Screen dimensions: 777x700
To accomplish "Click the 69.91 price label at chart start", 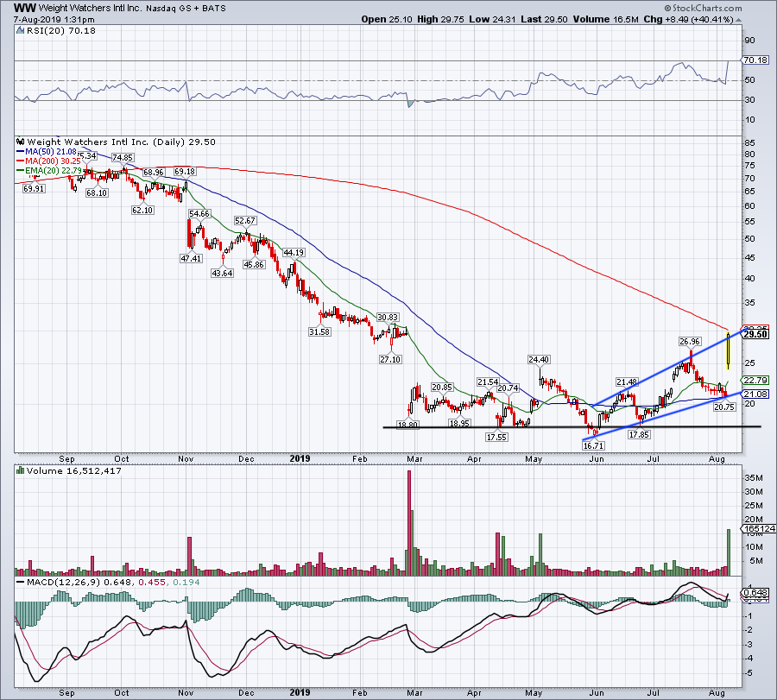I will click(34, 189).
